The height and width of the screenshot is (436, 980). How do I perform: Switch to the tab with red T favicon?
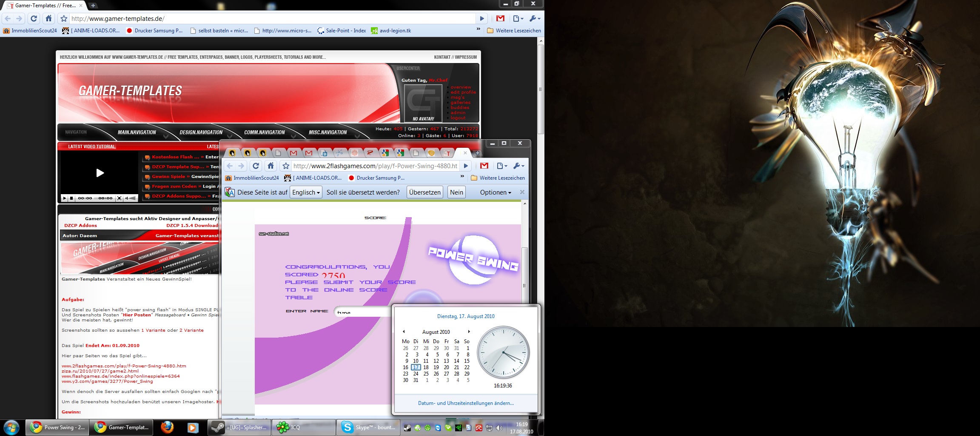pyautogui.click(x=447, y=153)
